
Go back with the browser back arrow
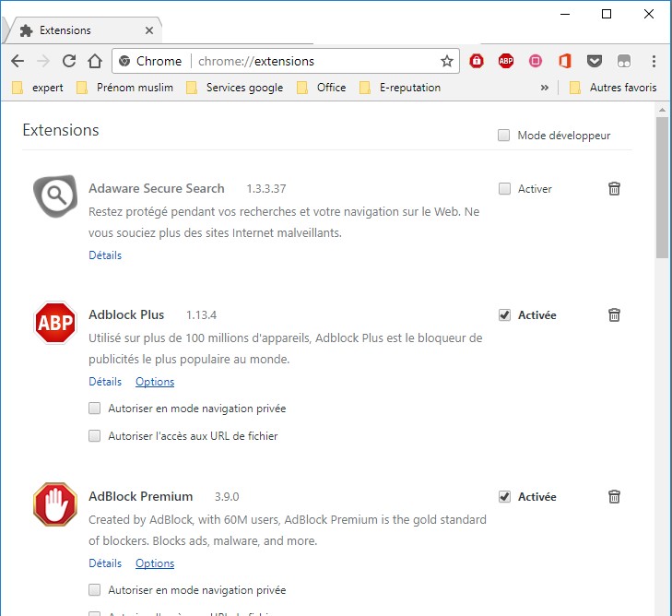click(18, 61)
